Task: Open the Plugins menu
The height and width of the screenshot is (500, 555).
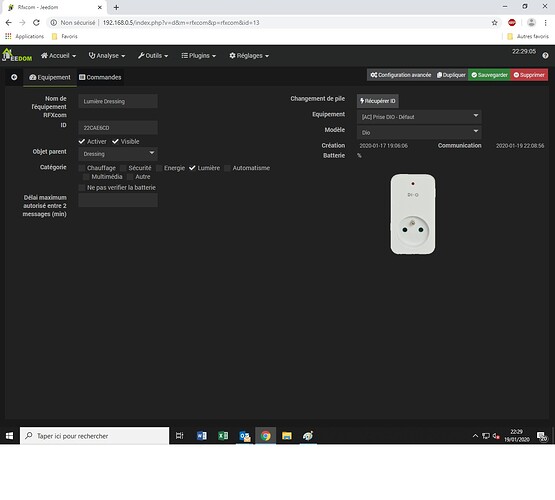Action: pos(199,56)
